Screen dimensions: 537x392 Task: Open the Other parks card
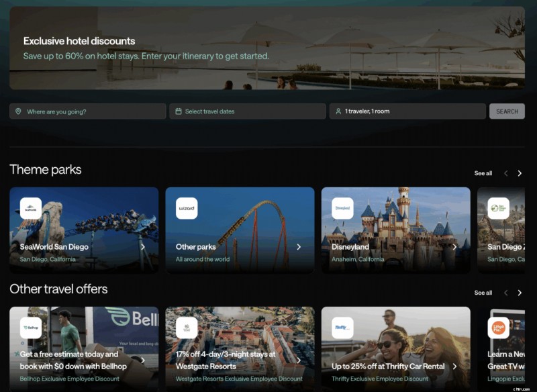pos(240,230)
